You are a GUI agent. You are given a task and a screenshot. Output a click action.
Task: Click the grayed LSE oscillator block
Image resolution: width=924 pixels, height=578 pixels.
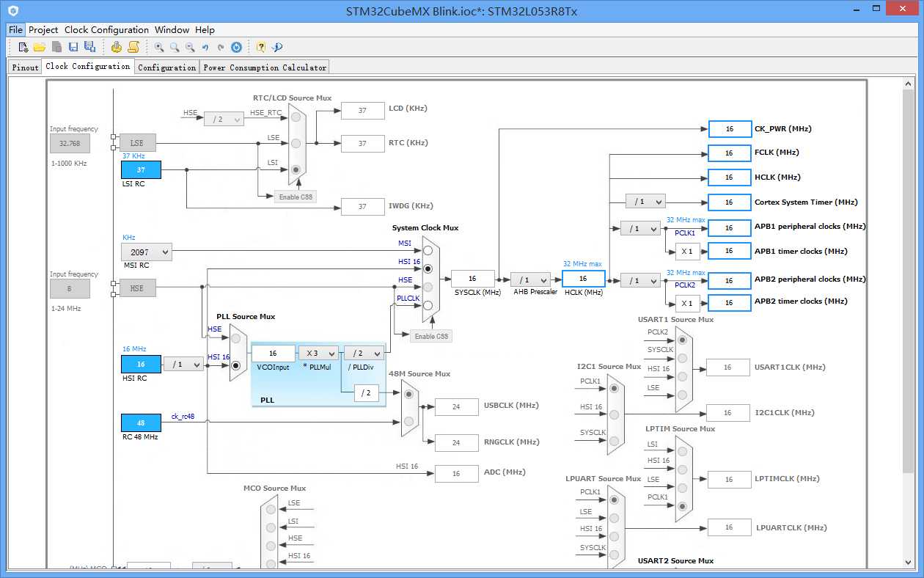tap(136, 143)
